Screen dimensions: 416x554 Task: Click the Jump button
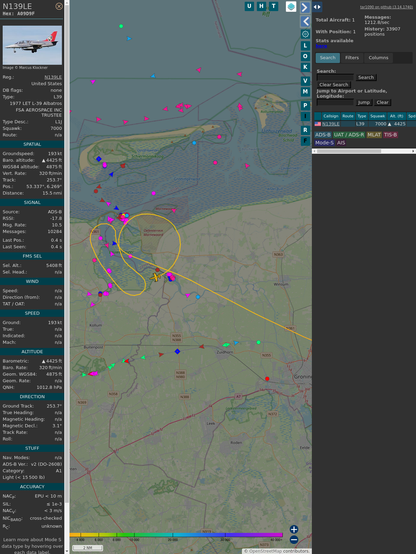tap(364, 102)
